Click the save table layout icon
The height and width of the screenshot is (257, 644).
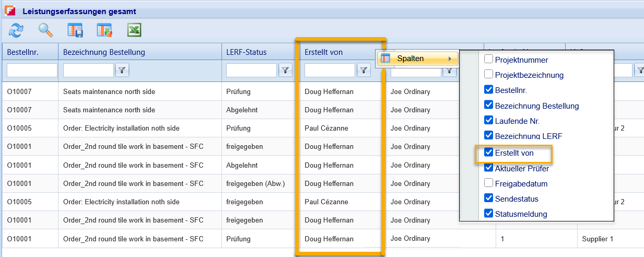tap(76, 31)
